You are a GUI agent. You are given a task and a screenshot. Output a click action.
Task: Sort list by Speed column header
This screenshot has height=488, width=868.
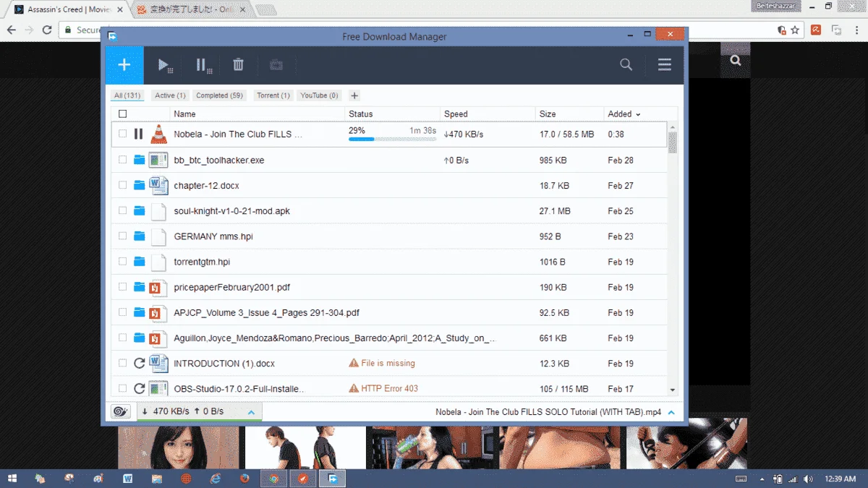click(456, 114)
